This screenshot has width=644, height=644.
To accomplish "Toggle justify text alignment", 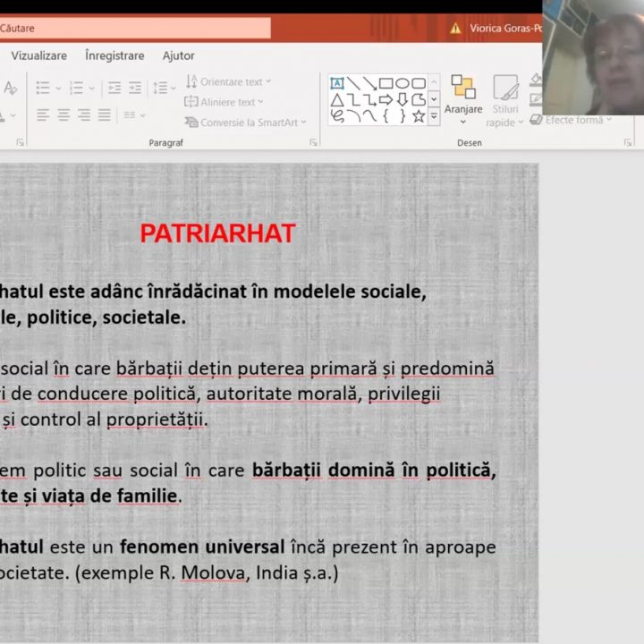I will [x=104, y=114].
